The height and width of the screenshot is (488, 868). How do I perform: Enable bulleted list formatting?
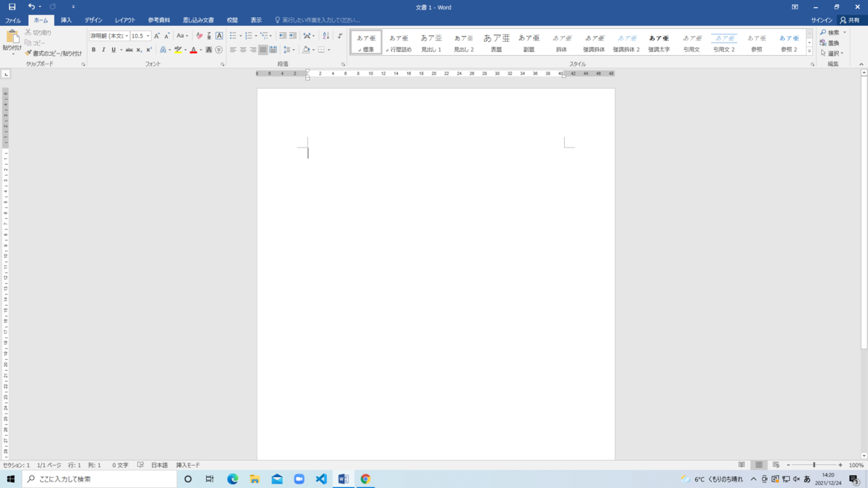coord(232,35)
